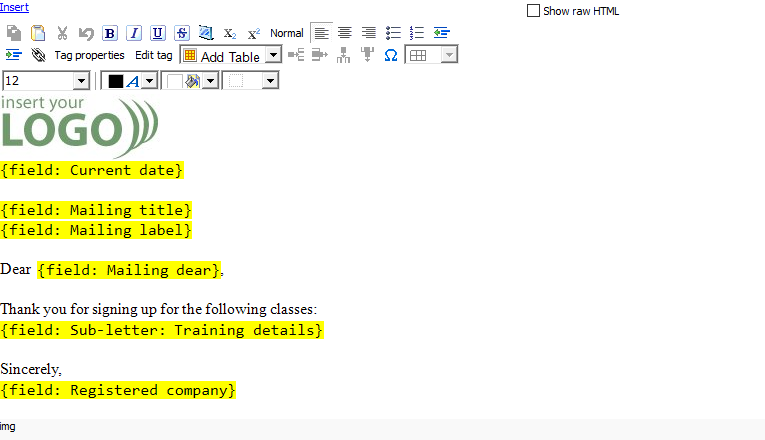
Task: Click the black font color swatch
Action: [x=115, y=81]
